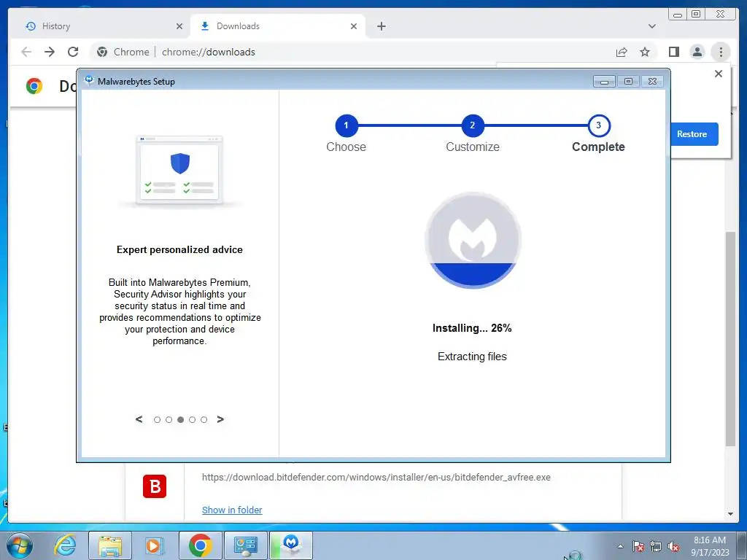The image size is (747, 560).
Task: Click Chrome downloads page scrollbar
Action: [730, 338]
